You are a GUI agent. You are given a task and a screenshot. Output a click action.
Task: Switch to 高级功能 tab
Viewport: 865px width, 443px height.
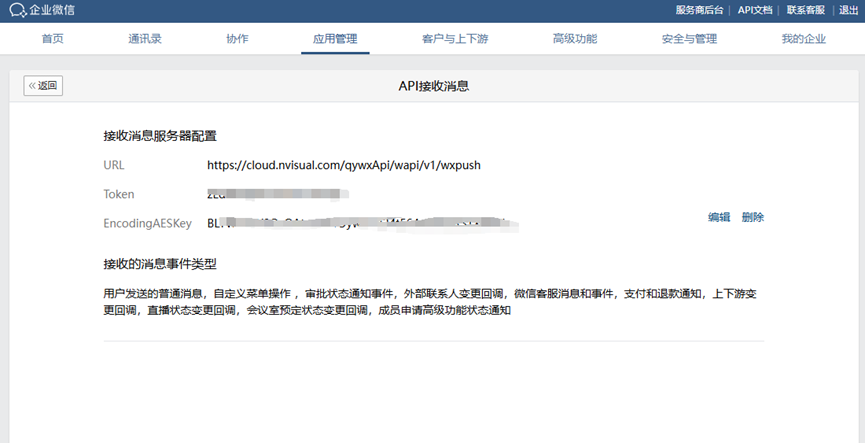(x=575, y=39)
